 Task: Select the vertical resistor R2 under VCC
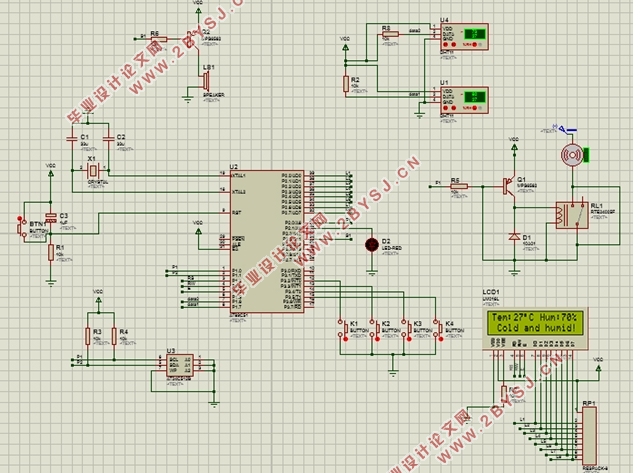click(345, 84)
